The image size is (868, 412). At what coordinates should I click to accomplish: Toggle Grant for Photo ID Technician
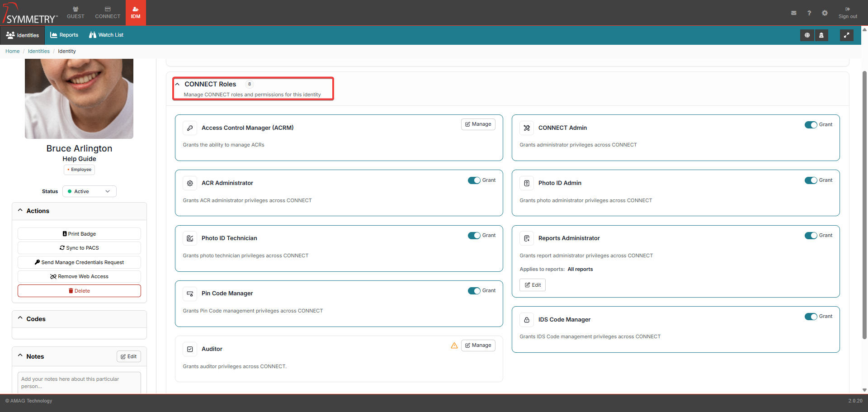point(474,236)
